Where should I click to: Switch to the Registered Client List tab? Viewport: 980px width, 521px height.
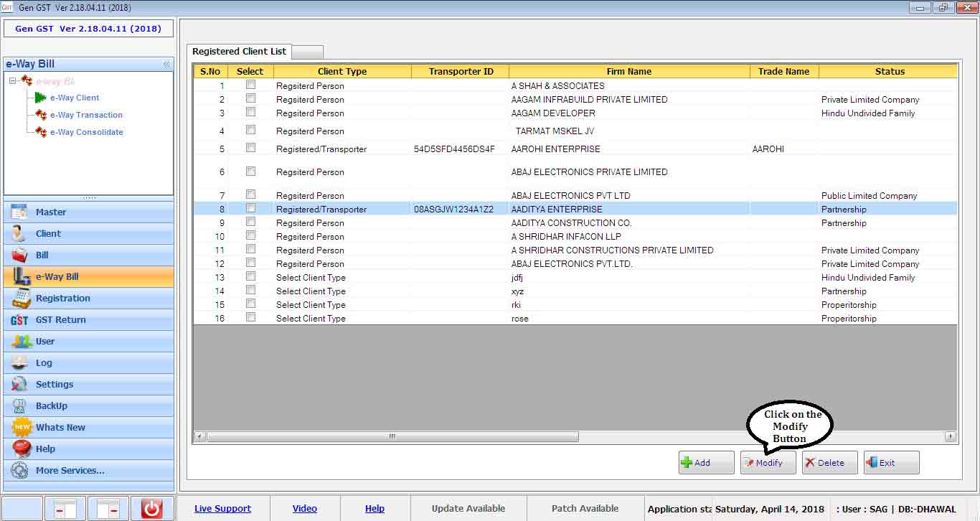coord(239,52)
